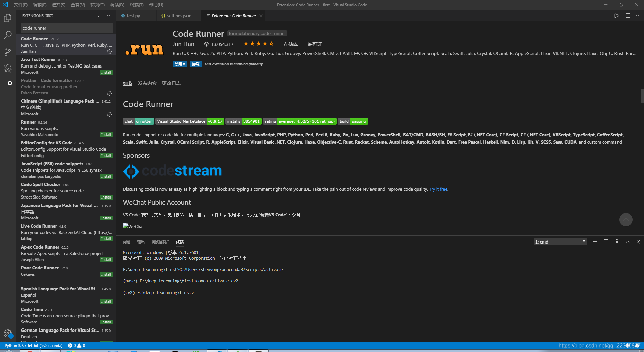Kill terminal with trash icon

pyautogui.click(x=616, y=242)
